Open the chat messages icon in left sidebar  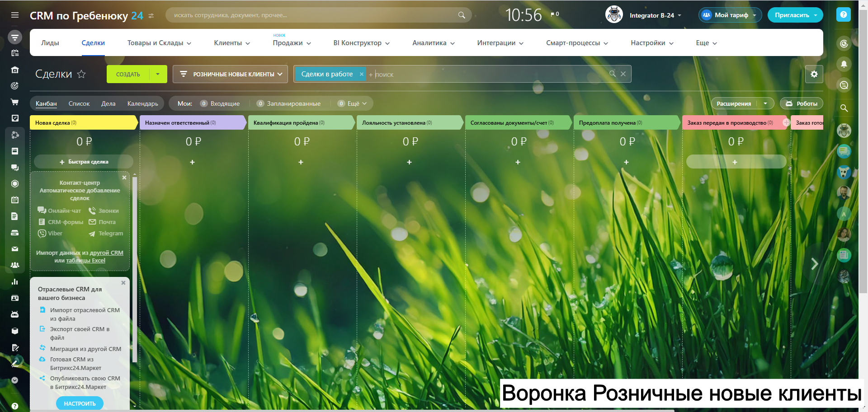[15, 168]
